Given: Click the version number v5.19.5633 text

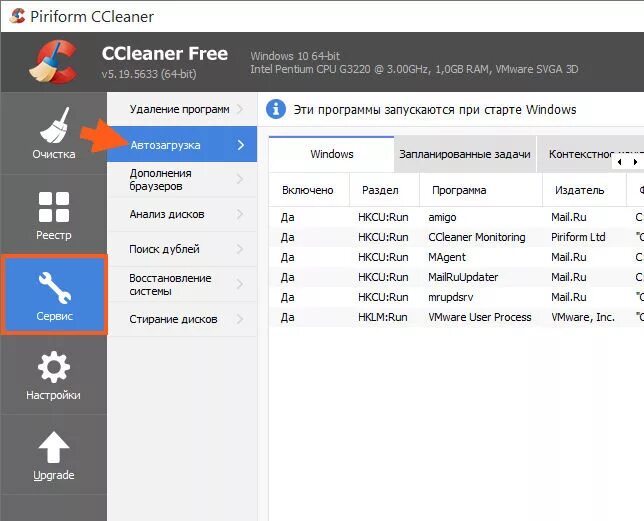Looking at the screenshot, I should pyautogui.click(x=149, y=74).
